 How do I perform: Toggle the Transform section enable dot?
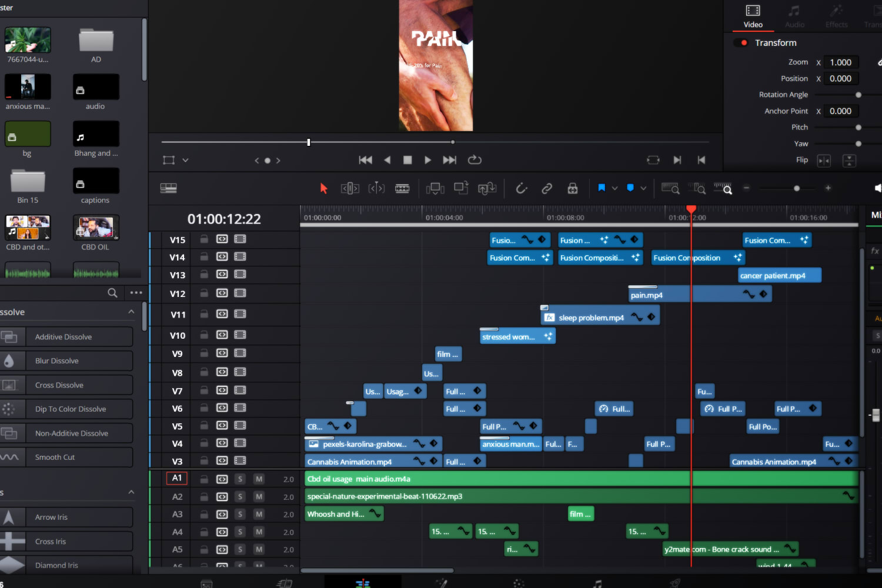744,43
